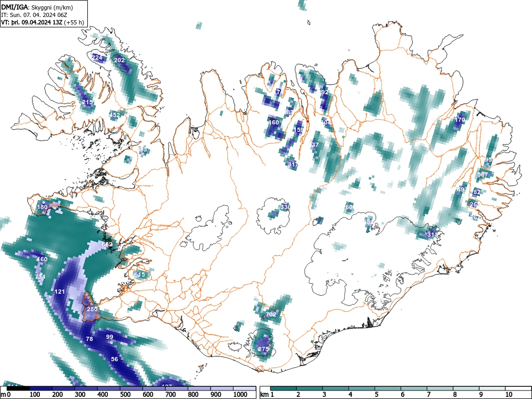The image size is (532, 399).
Task: Select the offshore map value "56"
Action: click(115, 359)
